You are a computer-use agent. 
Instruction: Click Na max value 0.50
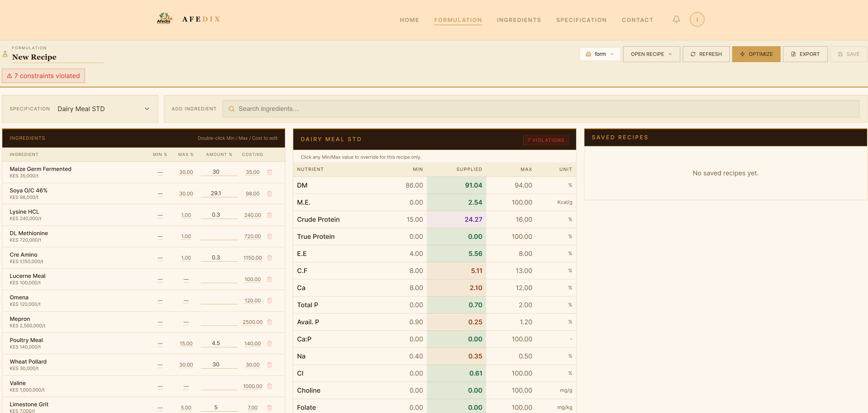pos(525,356)
